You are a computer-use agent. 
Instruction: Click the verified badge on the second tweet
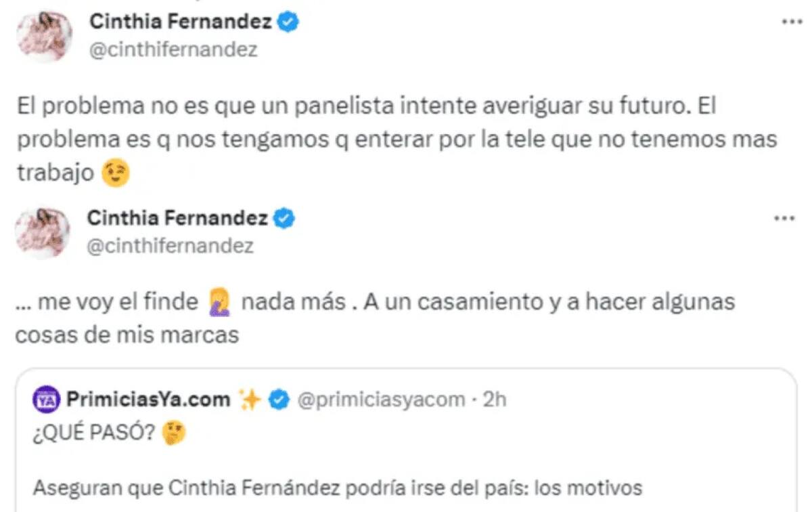[x=283, y=218]
